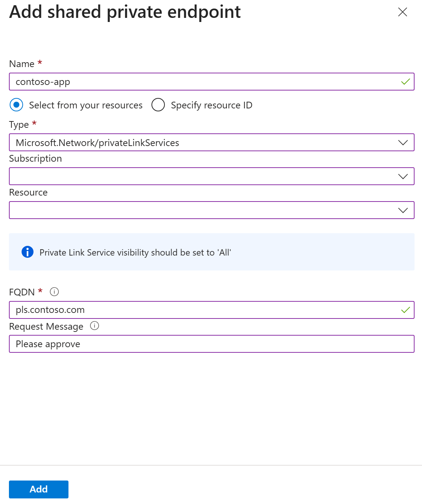Select the Specify resource ID option

click(x=159, y=105)
